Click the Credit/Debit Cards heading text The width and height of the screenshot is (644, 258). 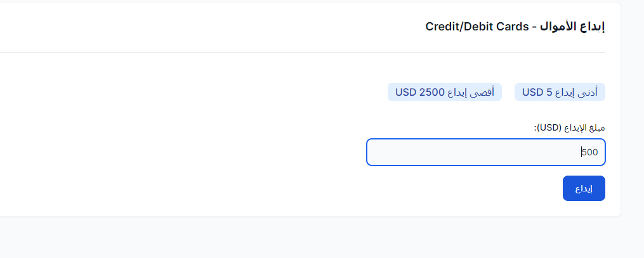477,27
